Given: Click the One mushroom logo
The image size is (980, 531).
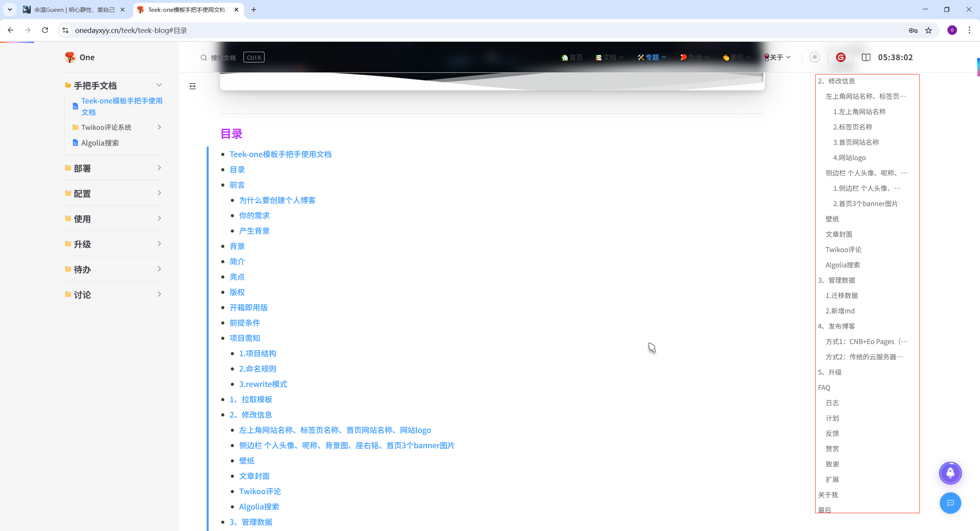Looking at the screenshot, I should (x=70, y=57).
